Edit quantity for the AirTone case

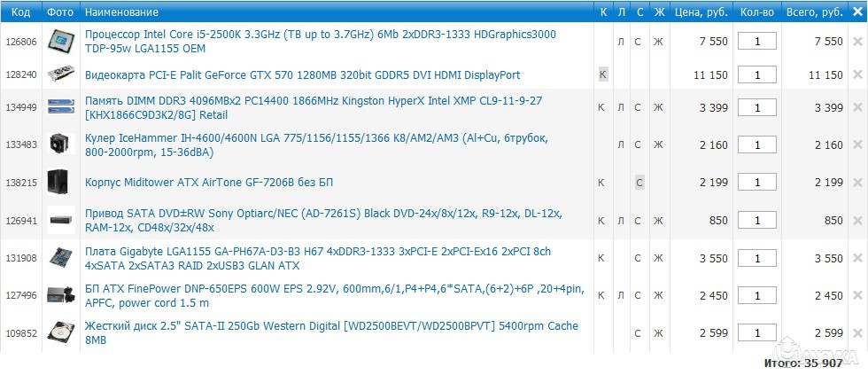tap(757, 183)
